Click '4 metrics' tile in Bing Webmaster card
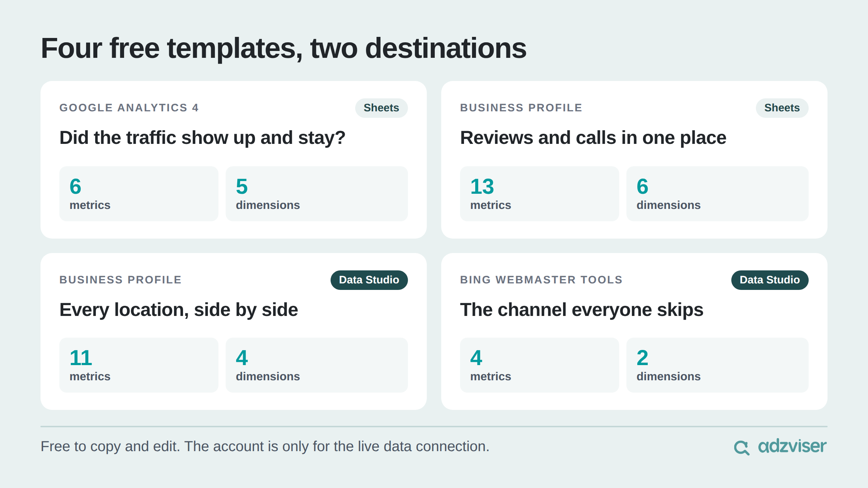The height and width of the screenshot is (488, 868). (540, 365)
